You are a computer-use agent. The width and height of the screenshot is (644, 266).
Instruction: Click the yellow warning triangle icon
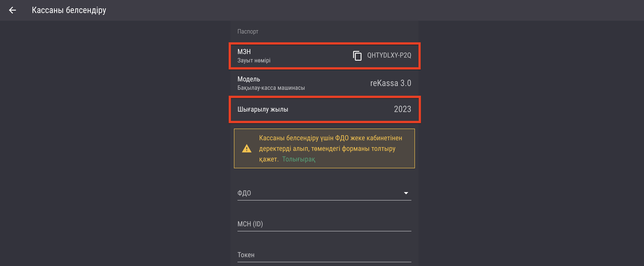(x=247, y=149)
